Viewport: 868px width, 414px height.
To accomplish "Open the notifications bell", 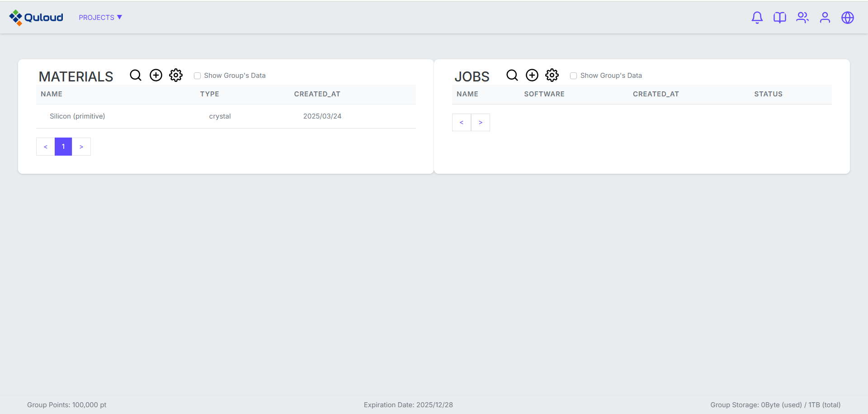I will click(757, 18).
